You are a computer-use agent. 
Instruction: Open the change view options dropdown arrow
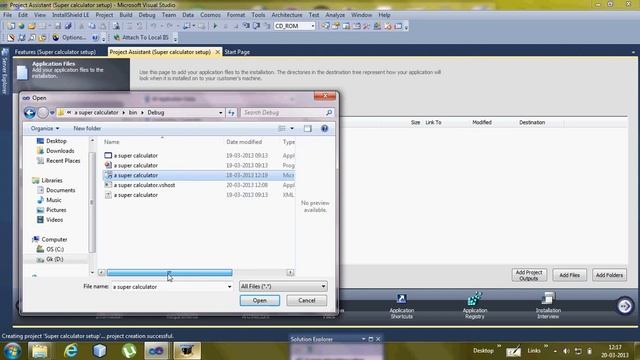[x=292, y=129]
